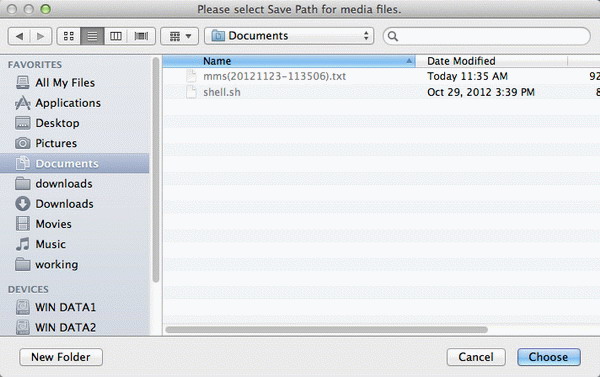Click New Folder button
This screenshot has width=600, height=377.
click(x=61, y=357)
